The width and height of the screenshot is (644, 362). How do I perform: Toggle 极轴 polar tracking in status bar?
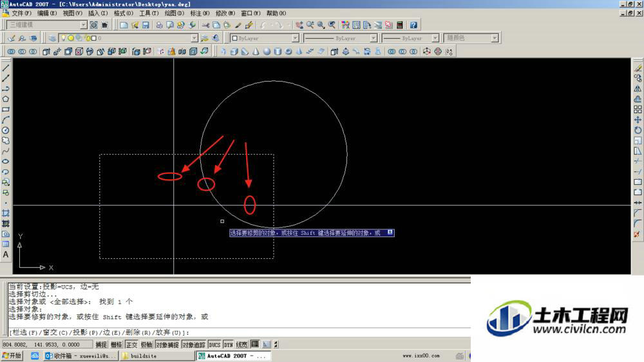coord(147,345)
